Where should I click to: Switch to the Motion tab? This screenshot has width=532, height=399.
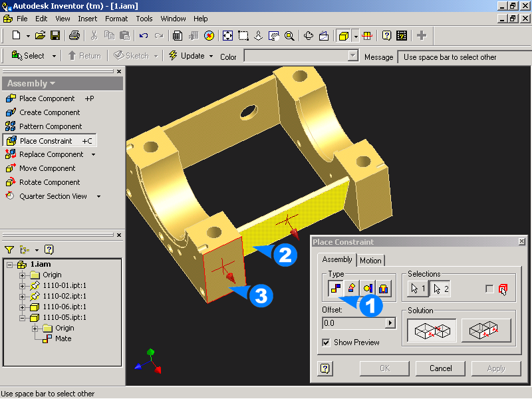(x=370, y=260)
